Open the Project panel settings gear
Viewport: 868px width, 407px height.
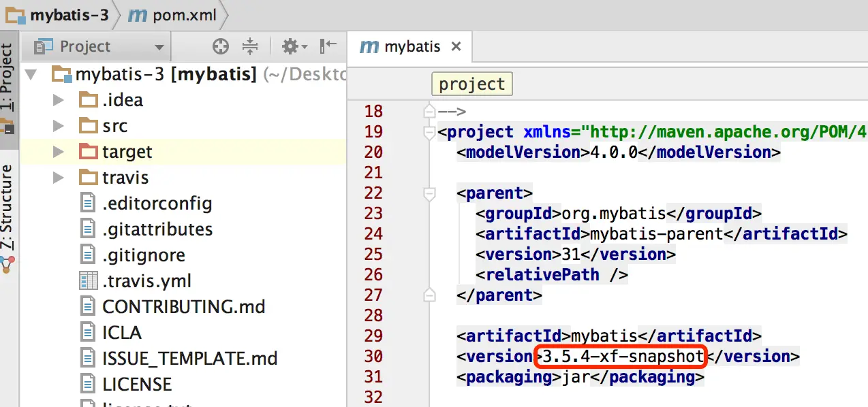294,46
